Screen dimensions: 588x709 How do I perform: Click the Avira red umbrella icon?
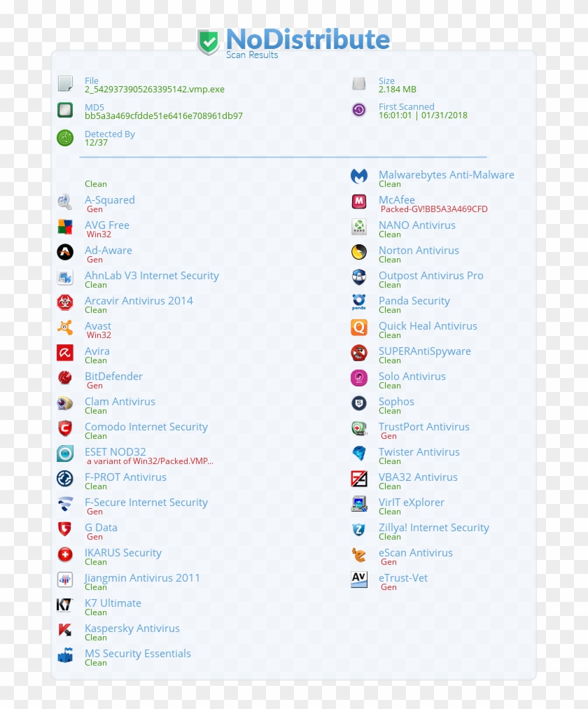click(65, 353)
